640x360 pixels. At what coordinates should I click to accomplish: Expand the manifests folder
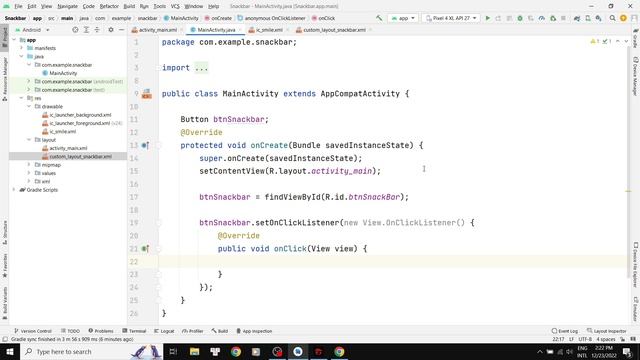22,48
